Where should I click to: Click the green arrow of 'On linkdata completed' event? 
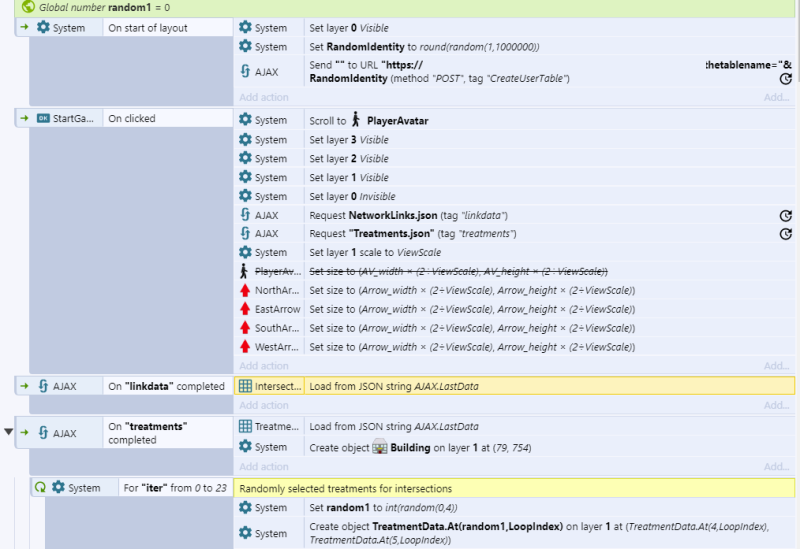24,386
